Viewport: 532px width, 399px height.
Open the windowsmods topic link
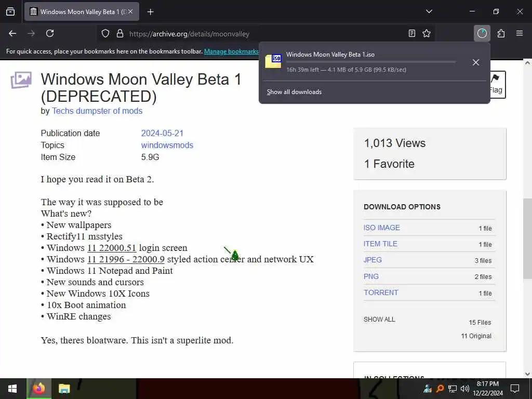coord(167,145)
